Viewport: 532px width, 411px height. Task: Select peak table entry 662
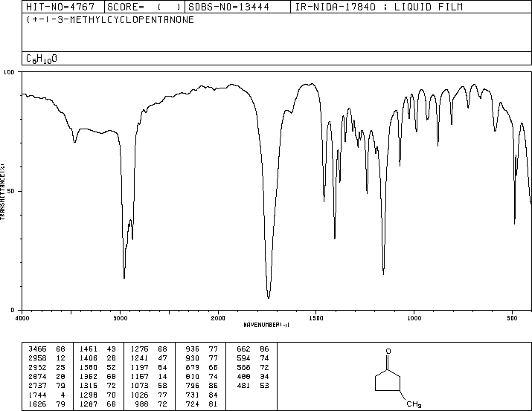[243, 349]
